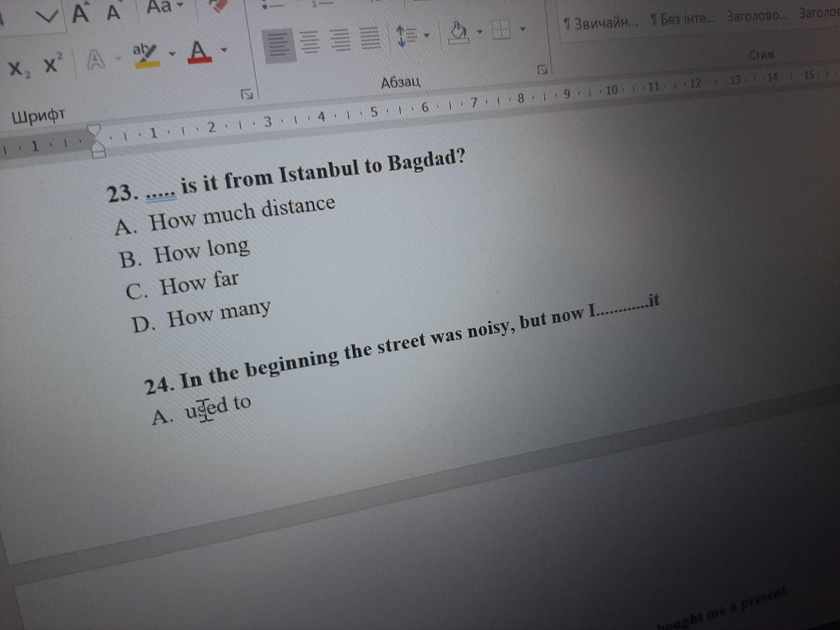Justify the paragraph text
The image size is (840, 630).
370,38
